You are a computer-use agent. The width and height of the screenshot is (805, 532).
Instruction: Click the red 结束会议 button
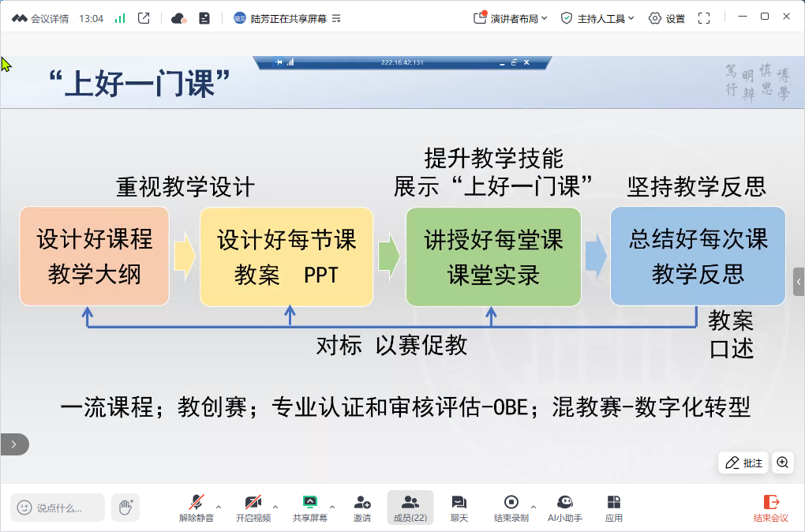(x=770, y=508)
